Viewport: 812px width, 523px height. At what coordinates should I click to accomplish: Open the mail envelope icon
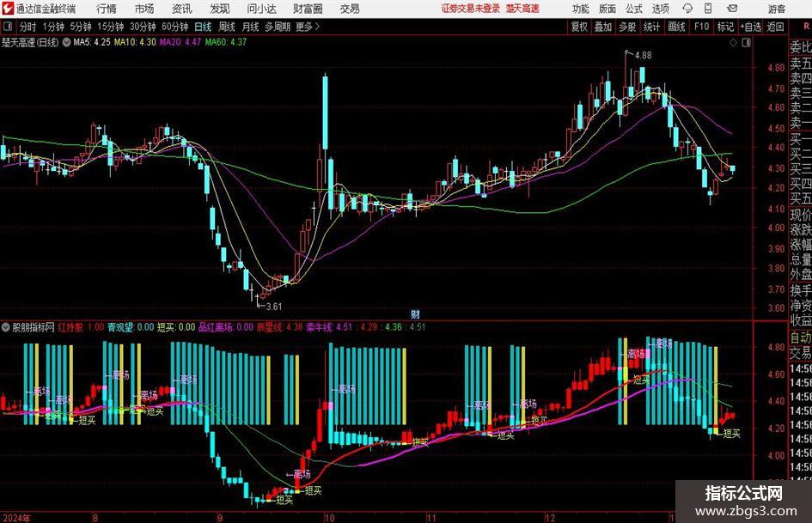(x=732, y=9)
